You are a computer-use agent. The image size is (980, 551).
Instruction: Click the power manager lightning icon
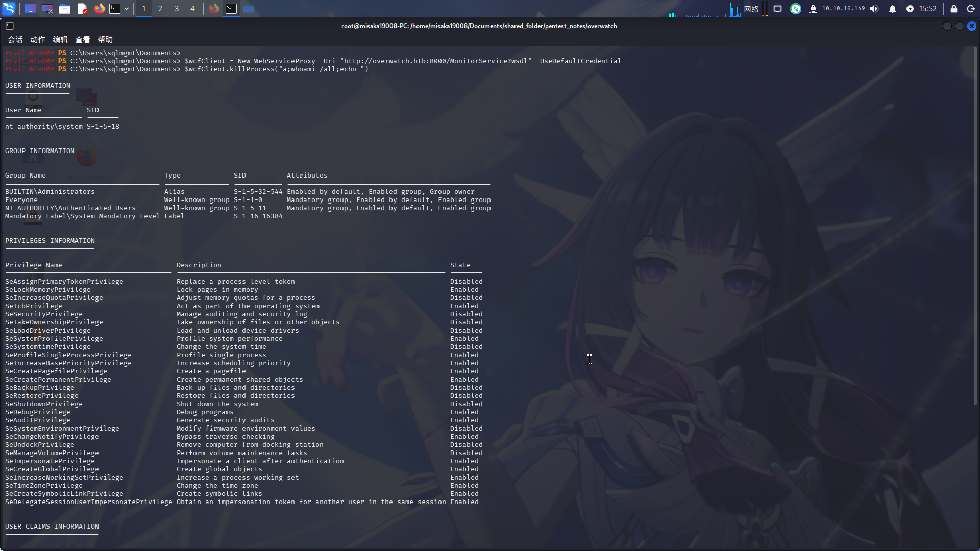click(x=910, y=9)
